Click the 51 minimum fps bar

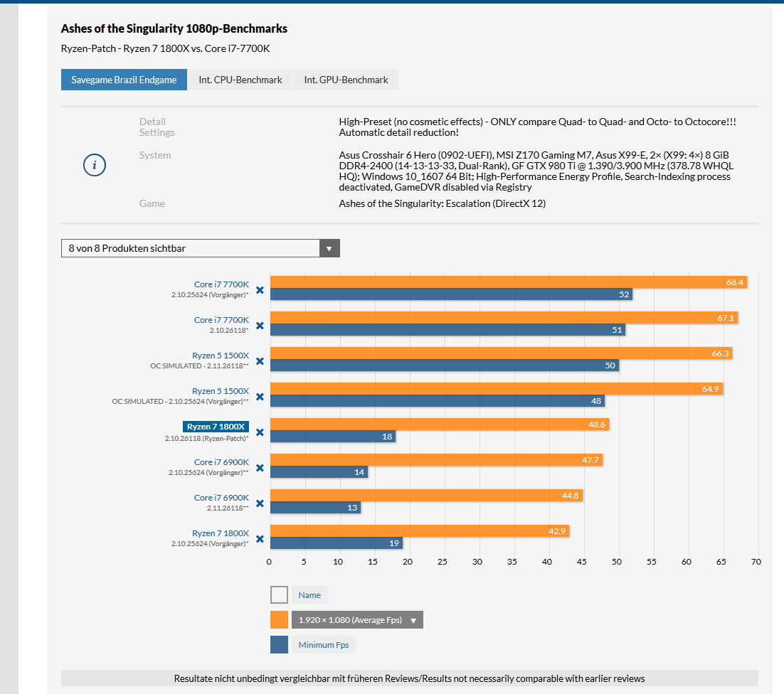tap(448, 330)
